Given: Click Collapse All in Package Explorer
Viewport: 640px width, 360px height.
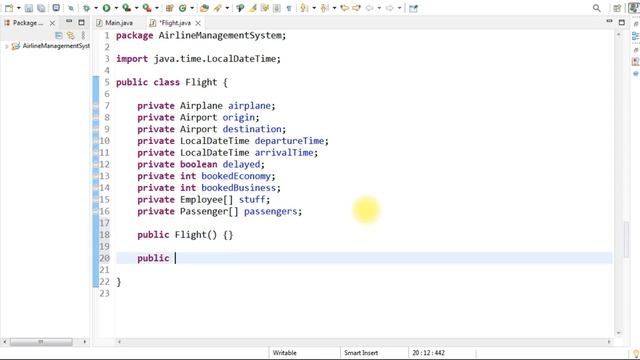Looking at the screenshot, I should pos(58,36).
